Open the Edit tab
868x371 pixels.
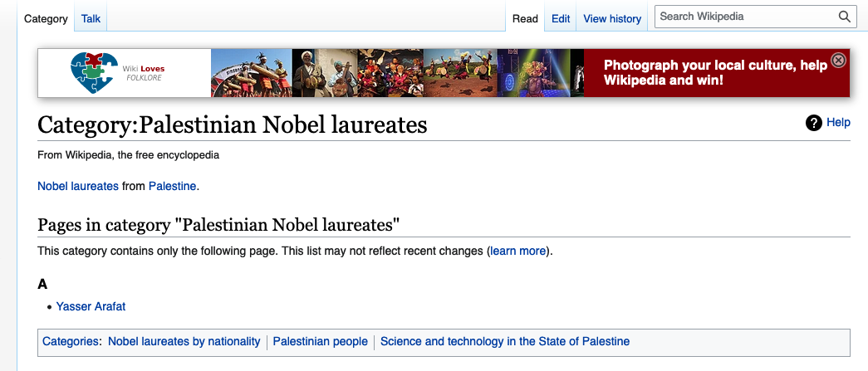tap(561, 19)
